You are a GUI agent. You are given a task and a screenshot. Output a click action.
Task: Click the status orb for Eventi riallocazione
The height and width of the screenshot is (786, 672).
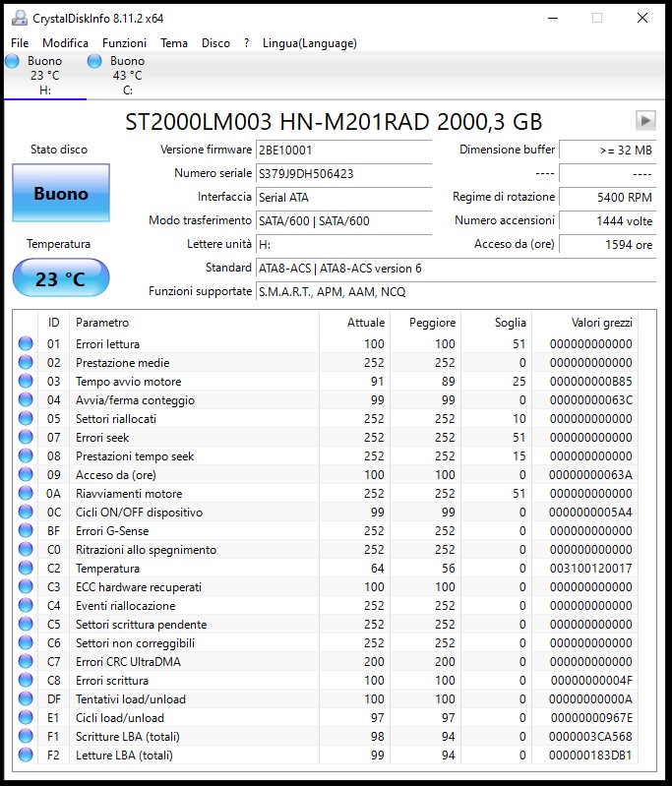pos(26,606)
